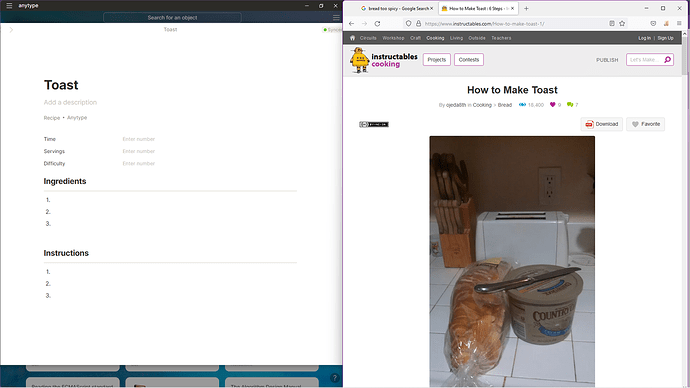Download the toast instructions
The height and width of the screenshot is (388, 690).
[x=602, y=124]
